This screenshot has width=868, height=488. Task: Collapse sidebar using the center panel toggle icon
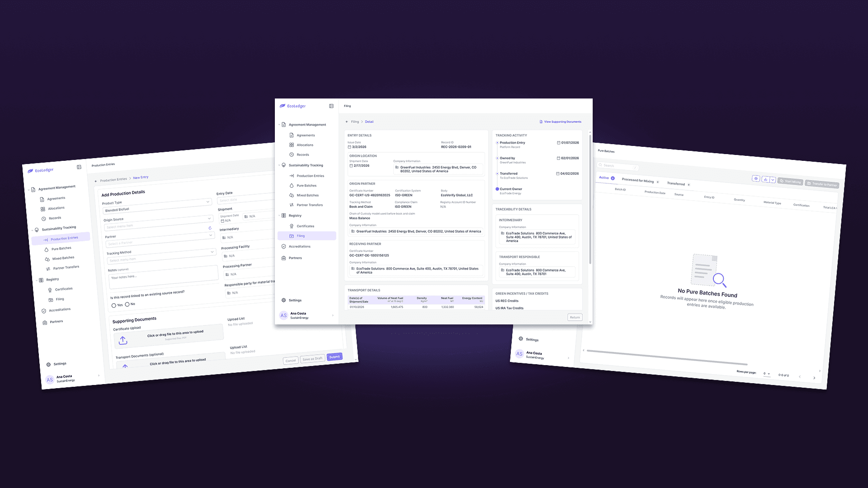[331, 106]
